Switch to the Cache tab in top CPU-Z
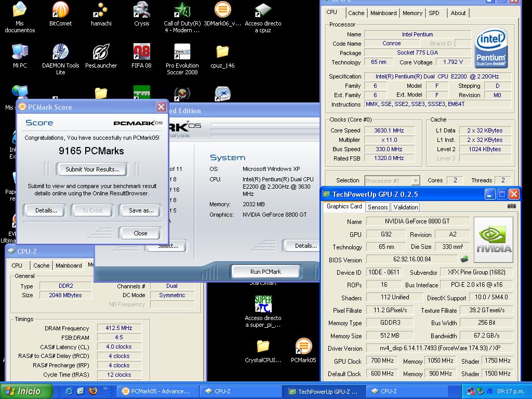Viewport: 532px width, 399px height. 356,13
